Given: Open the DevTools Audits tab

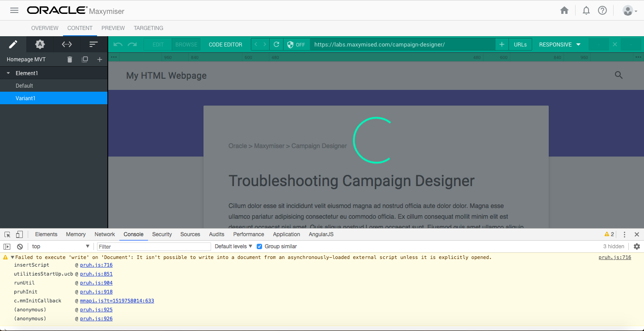Looking at the screenshot, I should pos(216,234).
